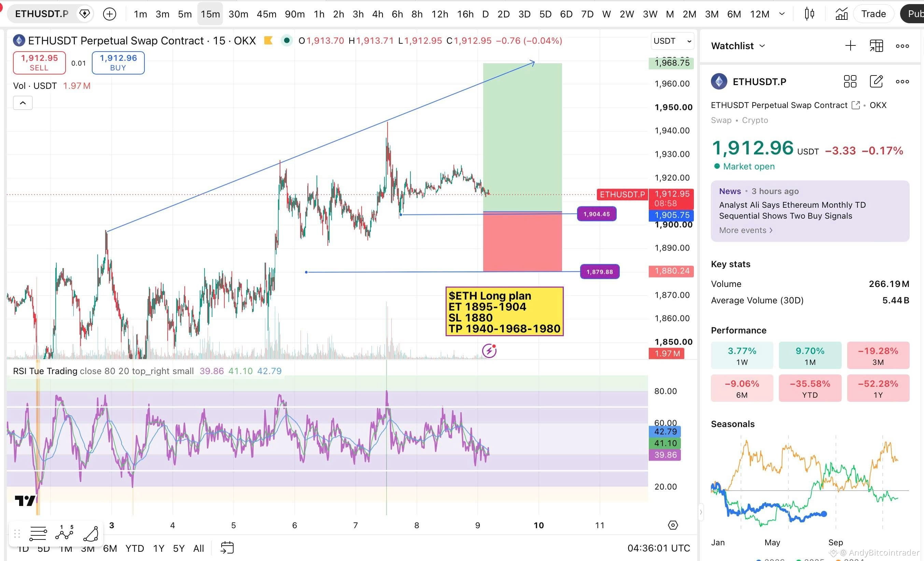Screen dimensions: 924x561
Task: Select the zigzag pattern drawing tool
Action: coord(65,533)
